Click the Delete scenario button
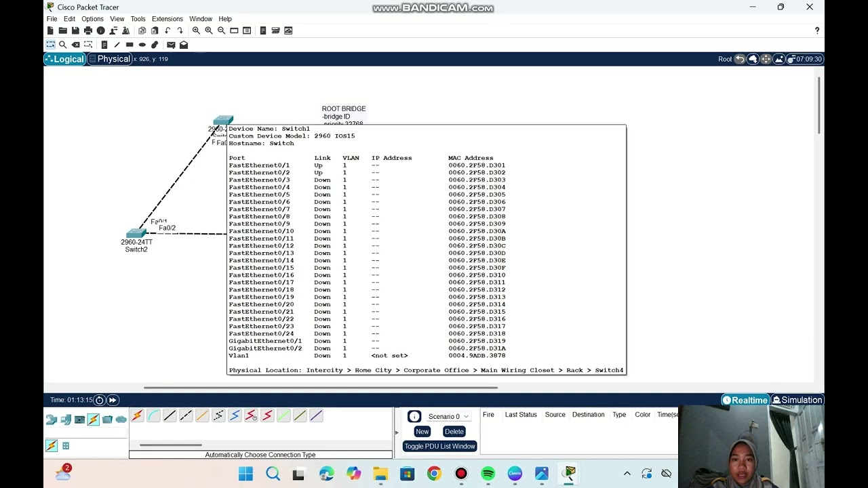Screen dimensions: 868x488 pyautogui.click(x=454, y=431)
